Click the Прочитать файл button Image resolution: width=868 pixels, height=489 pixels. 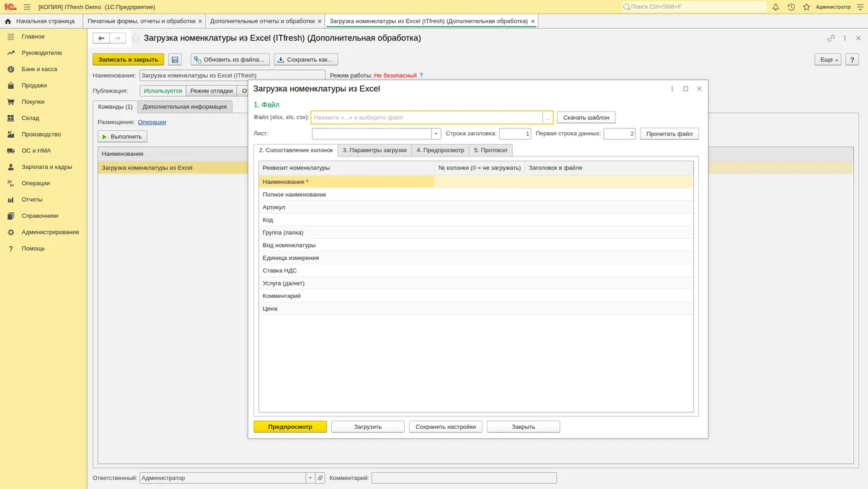670,133
